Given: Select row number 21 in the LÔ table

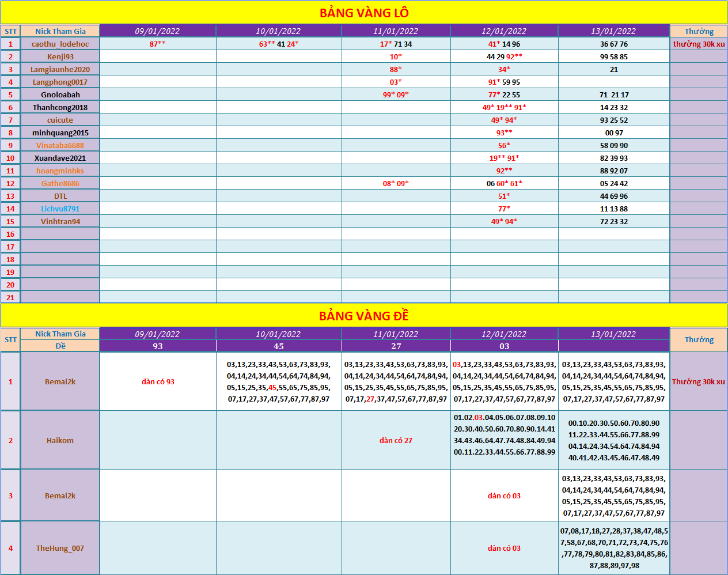Looking at the screenshot, I should click(10, 297).
